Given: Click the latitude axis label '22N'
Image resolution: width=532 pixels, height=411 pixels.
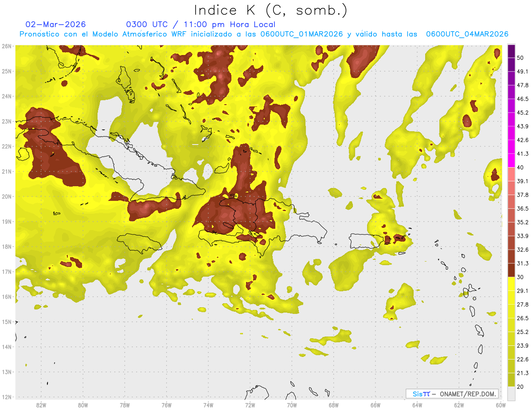Looking at the screenshot, I should pyautogui.click(x=7, y=146).
